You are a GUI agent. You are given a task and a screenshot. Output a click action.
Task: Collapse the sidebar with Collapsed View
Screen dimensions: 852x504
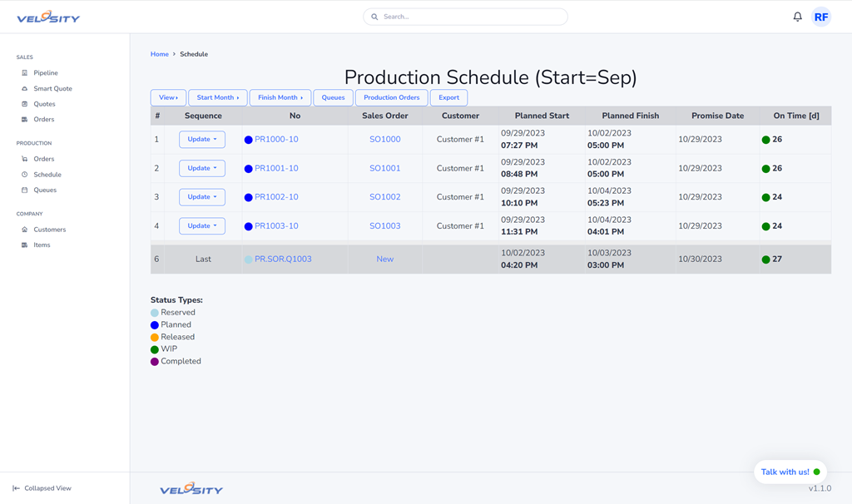42,488
